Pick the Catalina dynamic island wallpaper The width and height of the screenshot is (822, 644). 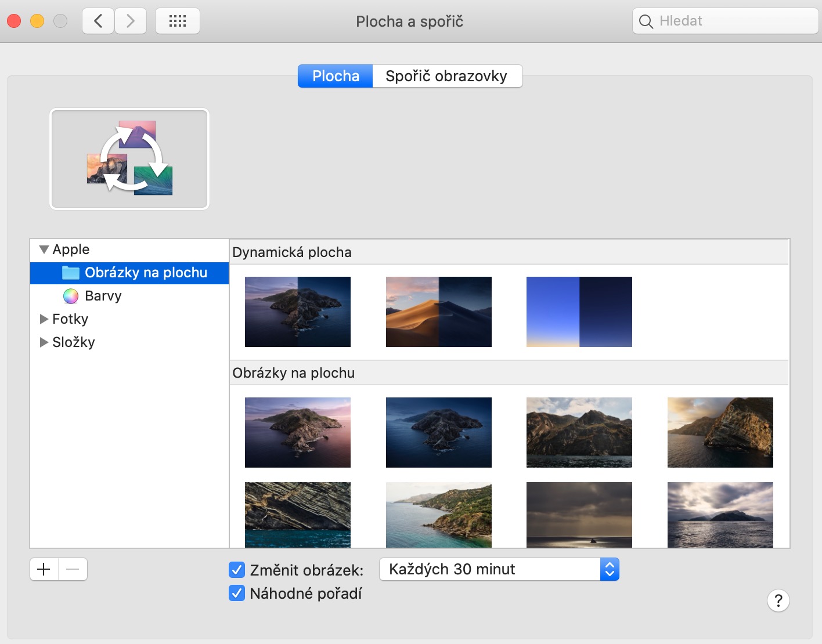(x=297, y=312)
